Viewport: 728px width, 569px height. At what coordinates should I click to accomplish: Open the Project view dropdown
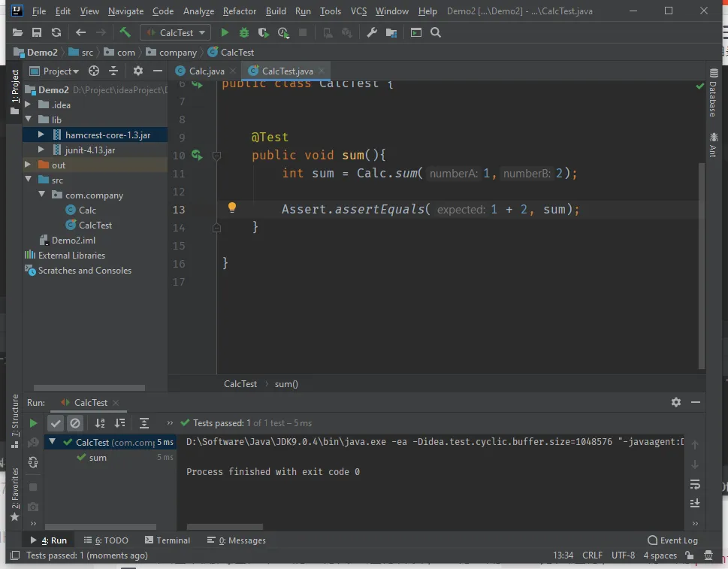[60, 71]
